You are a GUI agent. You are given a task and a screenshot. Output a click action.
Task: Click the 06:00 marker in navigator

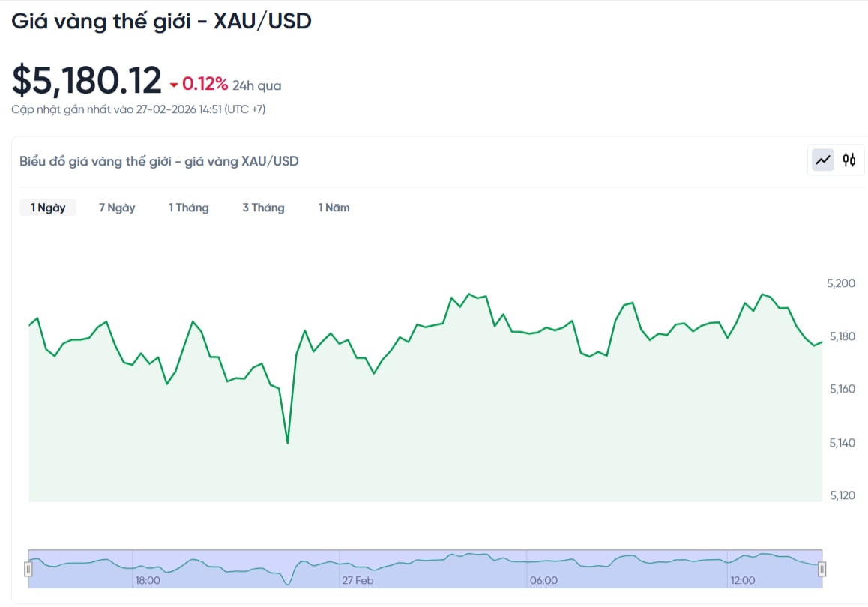(x=543, y=581)
